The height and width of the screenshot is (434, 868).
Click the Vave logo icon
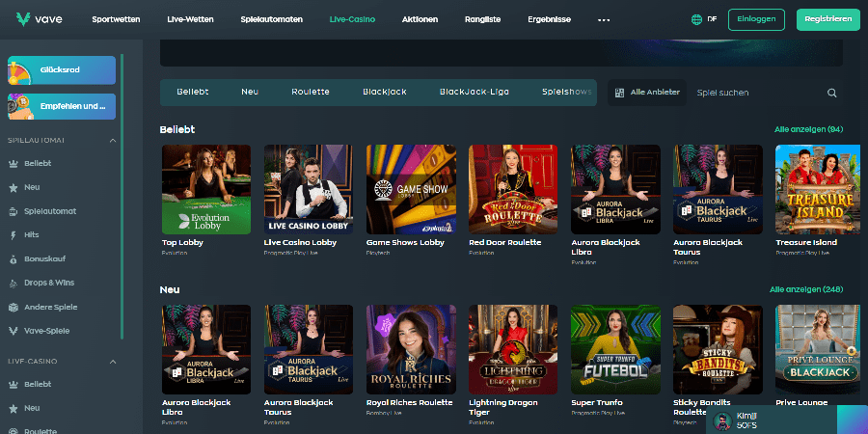(x=24, y=19)
